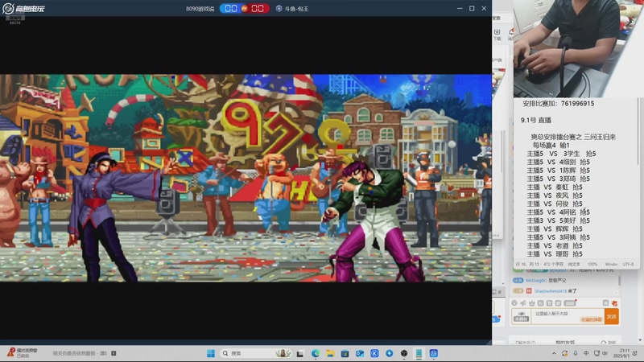Click the volume icon in system tray
644x362 pixels.
[x=605, y=353]
